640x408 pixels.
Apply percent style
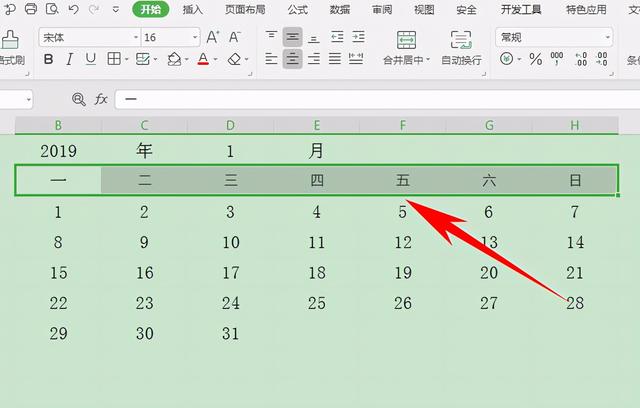(536, 59)
